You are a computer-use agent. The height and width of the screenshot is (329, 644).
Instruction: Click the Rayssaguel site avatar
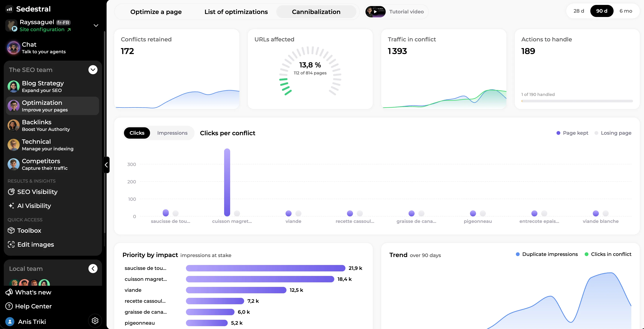[x=11, y=25]
